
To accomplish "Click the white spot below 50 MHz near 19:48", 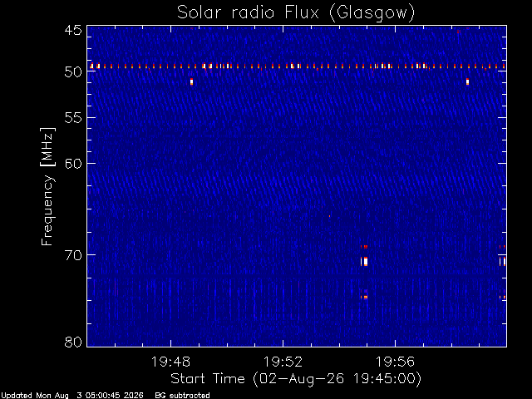I will pos(192,81).
